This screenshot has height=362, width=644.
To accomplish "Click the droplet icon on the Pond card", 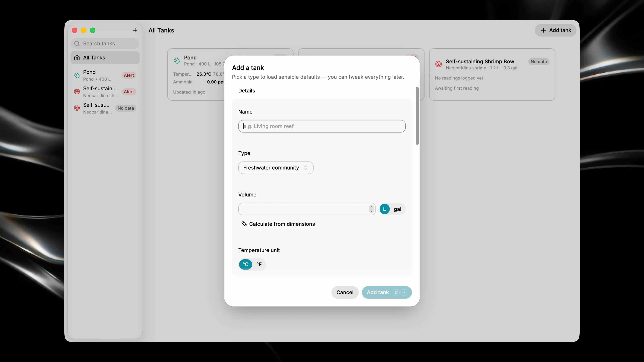I will 177,61.
